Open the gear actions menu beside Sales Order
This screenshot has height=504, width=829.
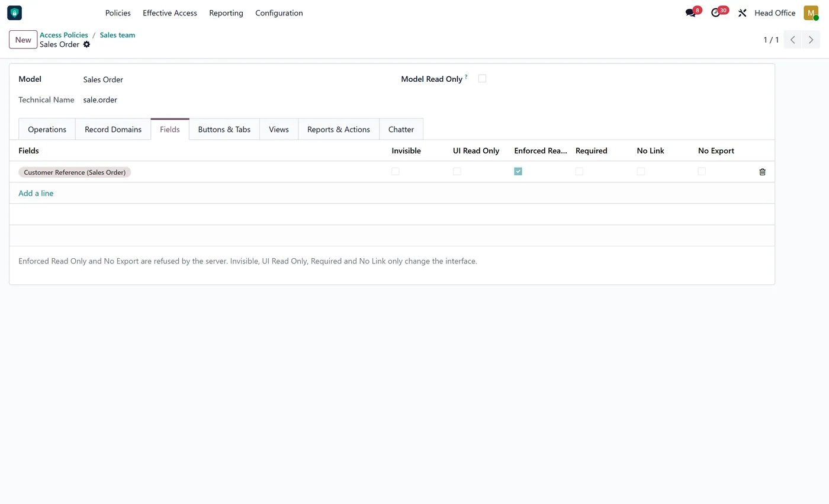(86, 44)
